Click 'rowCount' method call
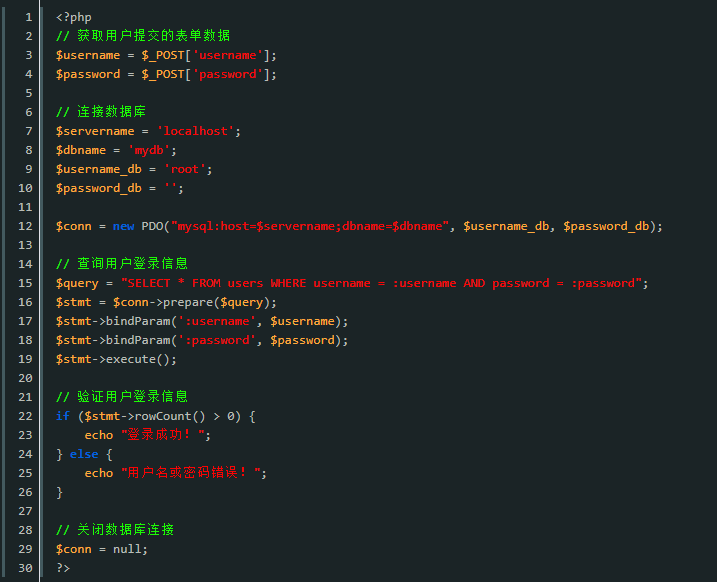The width and height of the screenshot is (717, 582). click(x=163, y=416)
